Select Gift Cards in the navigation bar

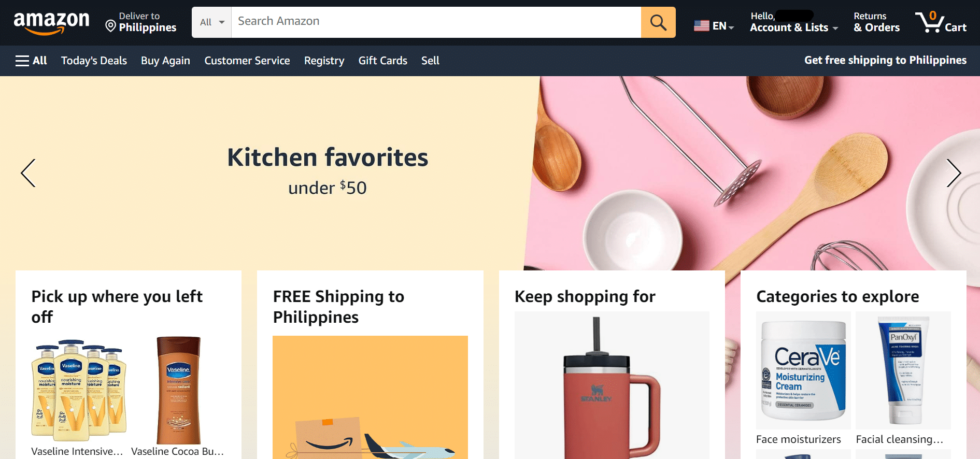point(383,61)
